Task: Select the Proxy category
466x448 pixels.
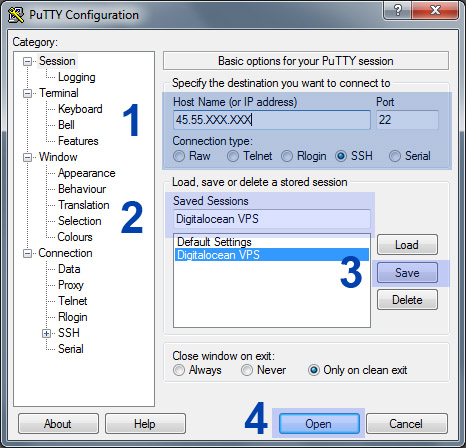Action: point(71,285)
